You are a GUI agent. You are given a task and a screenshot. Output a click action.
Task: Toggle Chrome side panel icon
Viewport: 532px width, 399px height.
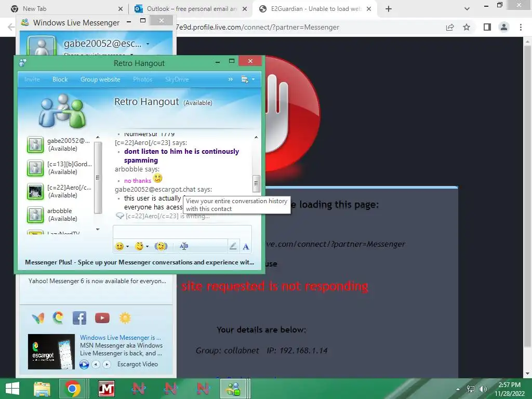point(487,27)
